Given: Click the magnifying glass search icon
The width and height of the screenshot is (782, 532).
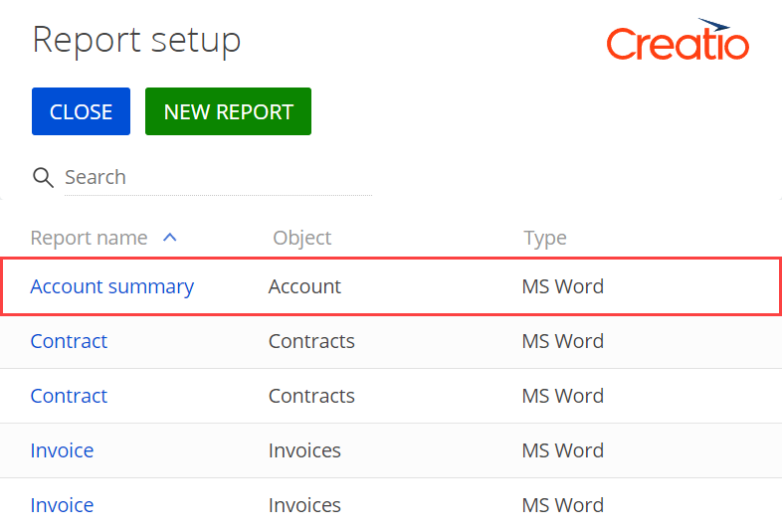Looking at the screenshot, I should 43,178.
